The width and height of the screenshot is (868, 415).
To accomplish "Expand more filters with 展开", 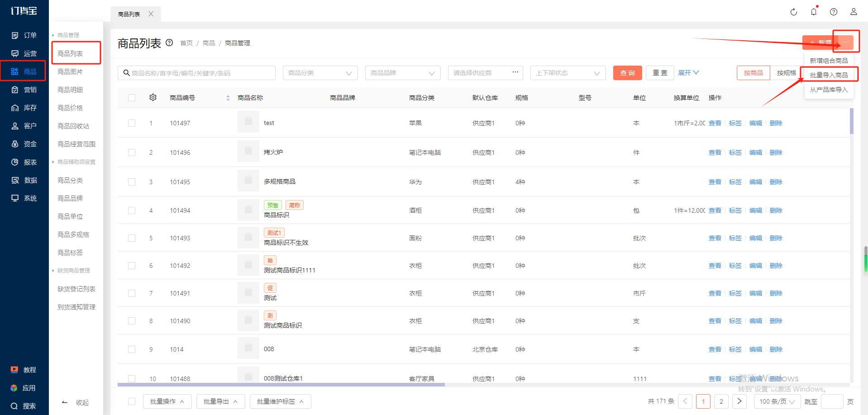I will point(688,73).
